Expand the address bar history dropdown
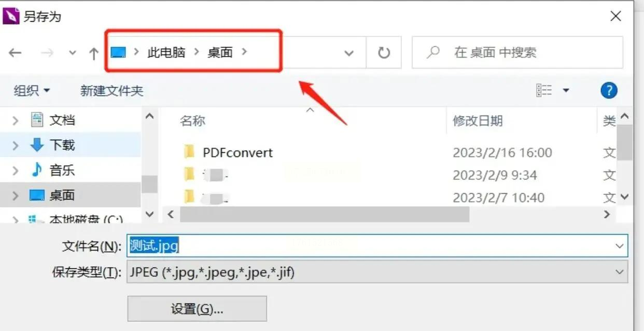This screenshot has height=331, width=644. [x=349, y=52]
